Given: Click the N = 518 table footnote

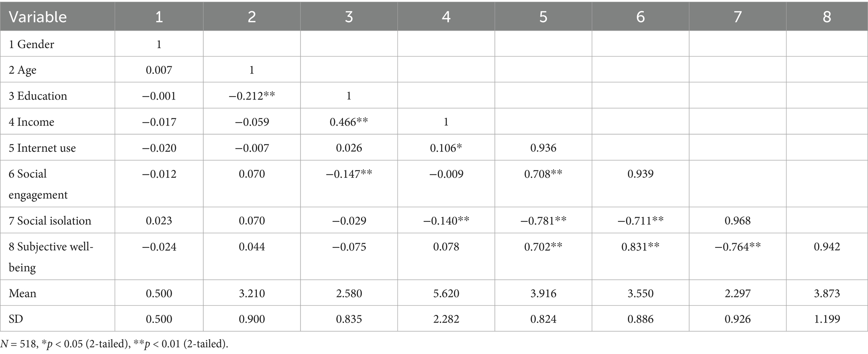Looking at the screenshot, I should pyautogui.click(x=114, y=344).
